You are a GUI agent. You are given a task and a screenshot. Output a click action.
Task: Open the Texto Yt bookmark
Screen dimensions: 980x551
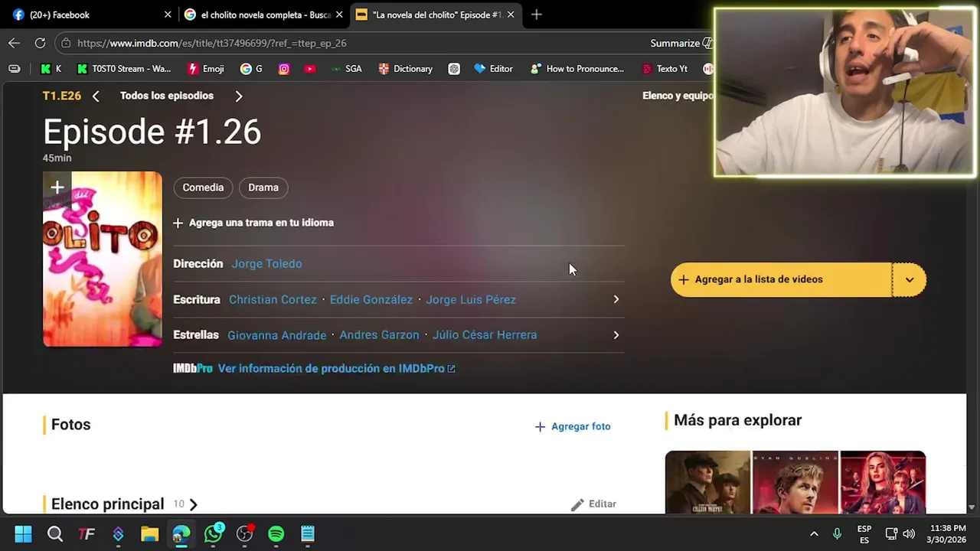coord(665,69)
